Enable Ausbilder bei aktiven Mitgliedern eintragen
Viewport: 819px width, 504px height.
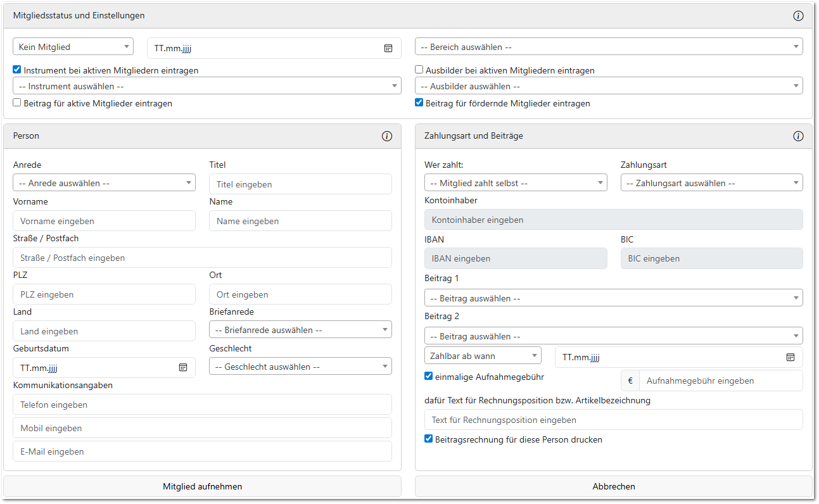(419, 70)
